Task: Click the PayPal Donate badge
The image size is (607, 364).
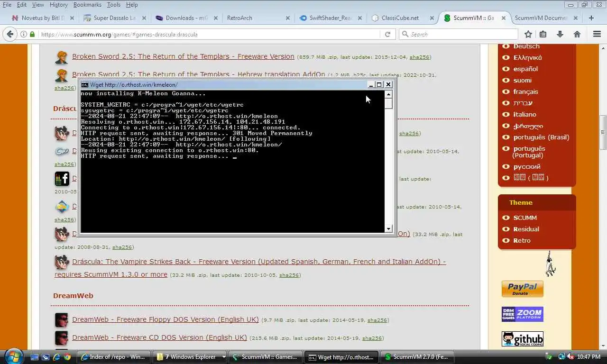Action: [x=522, y=289]
